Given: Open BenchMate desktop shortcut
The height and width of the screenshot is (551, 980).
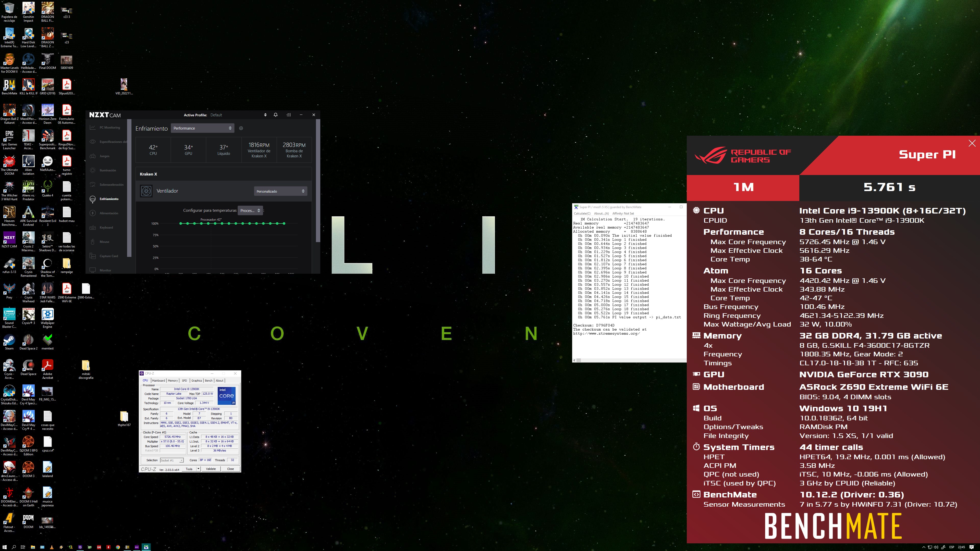Looking at the screenshot, I should point(9,87).
